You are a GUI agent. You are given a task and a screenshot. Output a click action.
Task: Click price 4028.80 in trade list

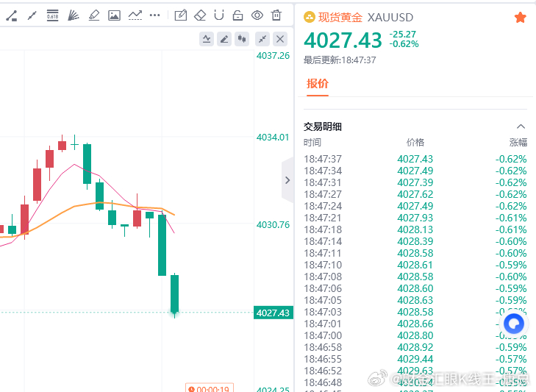(415, 335)
